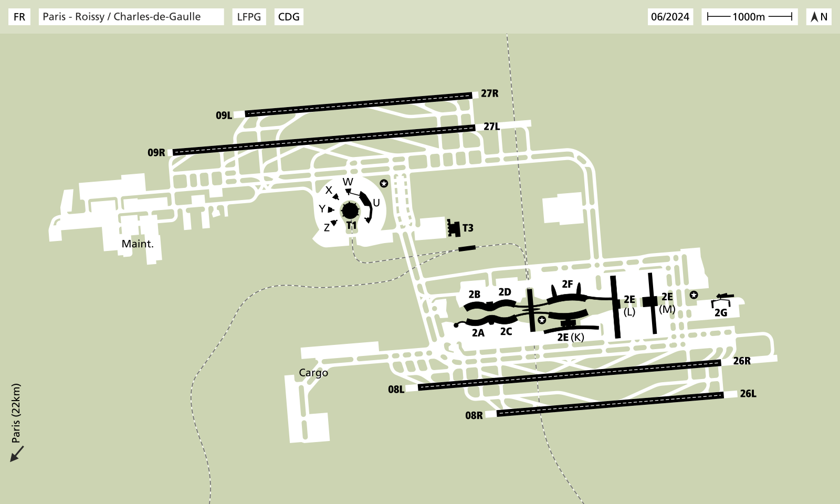
Task: Click the star marker near Terminal 2E (K)
Action: coord(542,319)
